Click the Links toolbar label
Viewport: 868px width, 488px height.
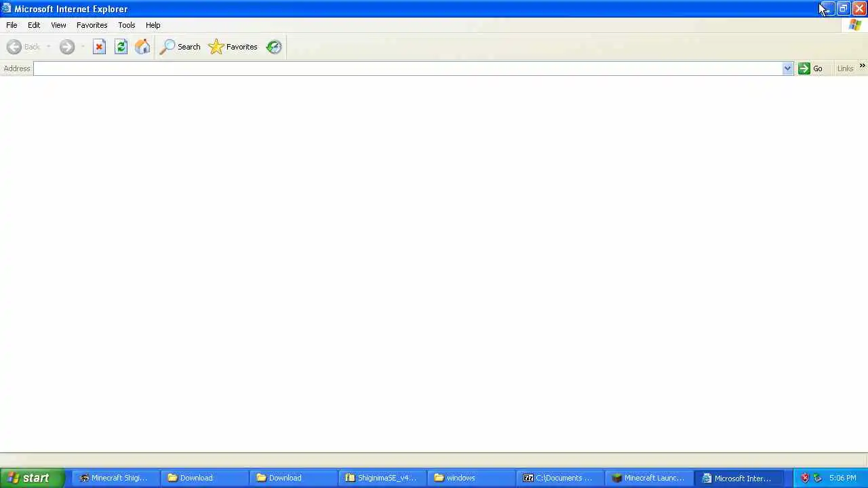coord(845,68)
